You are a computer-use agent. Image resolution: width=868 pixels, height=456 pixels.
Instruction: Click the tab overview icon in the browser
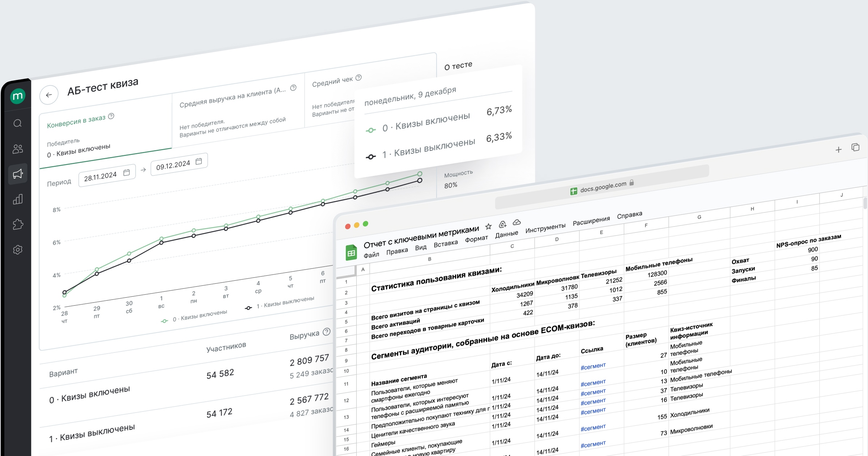pyautogui.click(x=855, y=147)
